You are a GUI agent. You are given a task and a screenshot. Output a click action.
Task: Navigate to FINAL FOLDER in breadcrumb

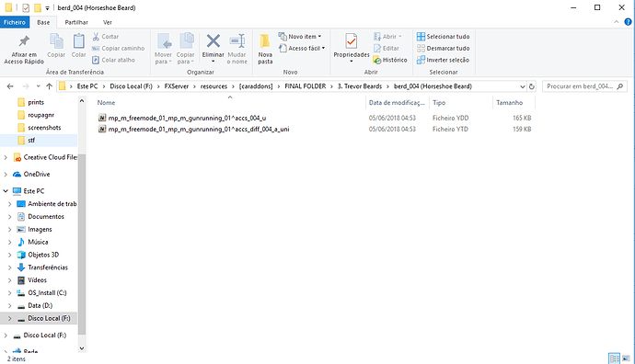tap(305, 86)
